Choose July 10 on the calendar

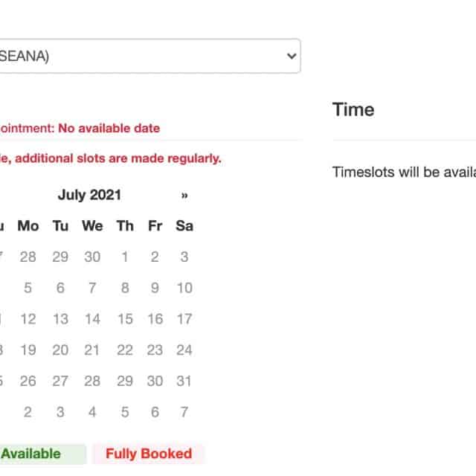pos(184,288)
